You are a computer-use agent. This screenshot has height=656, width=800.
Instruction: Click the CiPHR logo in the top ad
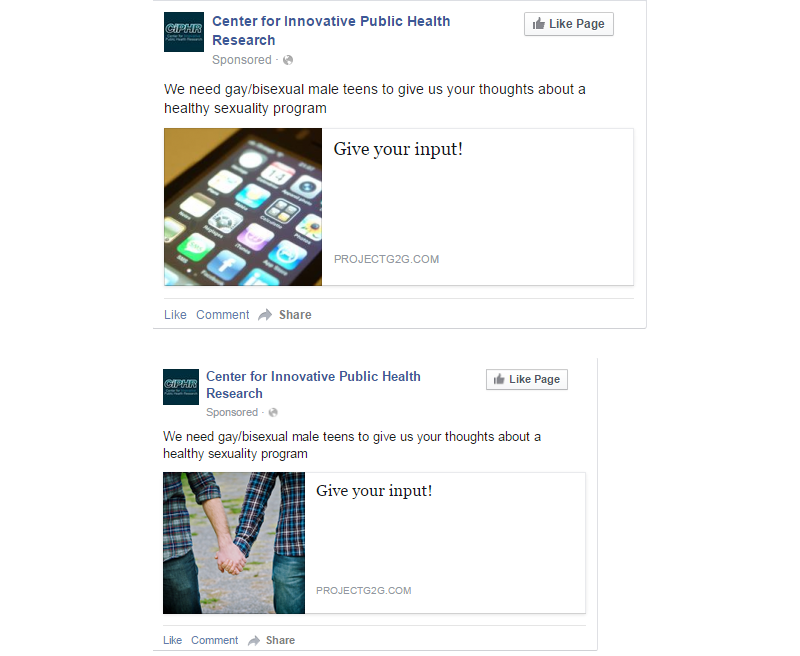point(184,32)
